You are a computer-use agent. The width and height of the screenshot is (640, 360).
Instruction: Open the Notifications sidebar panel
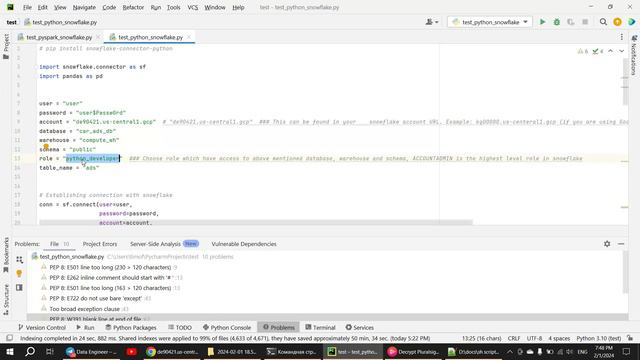click(x=634, y=55)
